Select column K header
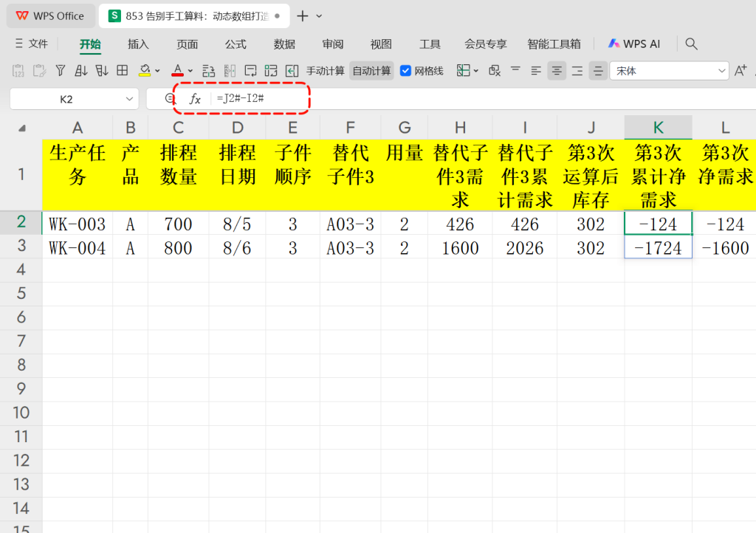 click(658, 127)
